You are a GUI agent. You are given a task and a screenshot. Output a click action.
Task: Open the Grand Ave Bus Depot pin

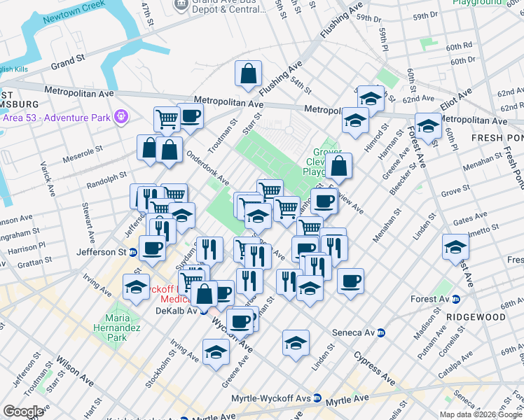point(181,5)
